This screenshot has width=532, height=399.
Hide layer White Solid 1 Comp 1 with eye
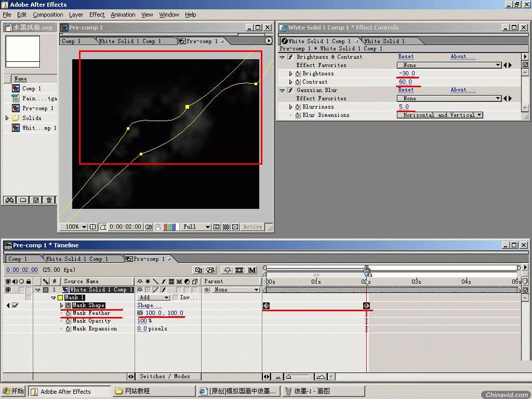8,290
